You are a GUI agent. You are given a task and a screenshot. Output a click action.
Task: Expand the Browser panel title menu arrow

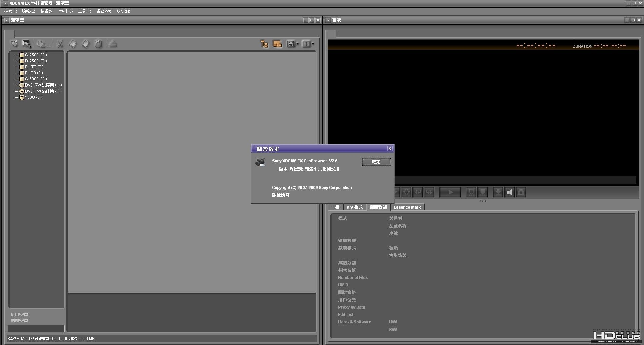pos(7,20)
